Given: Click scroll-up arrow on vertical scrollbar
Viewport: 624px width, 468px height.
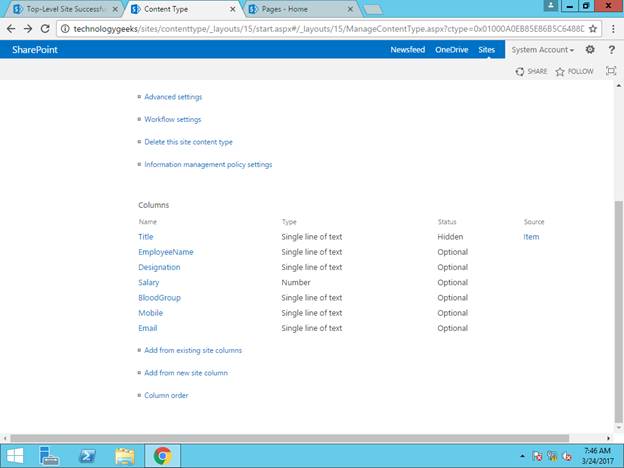Looking at the screenshot, I should click(618, 85).
